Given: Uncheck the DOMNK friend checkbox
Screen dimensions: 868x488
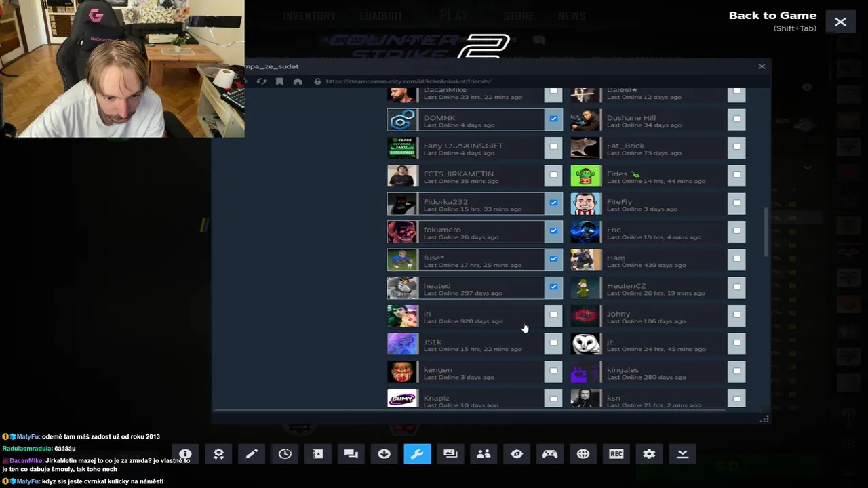Looking at the screenshot, I should click(x=553, y=119).
